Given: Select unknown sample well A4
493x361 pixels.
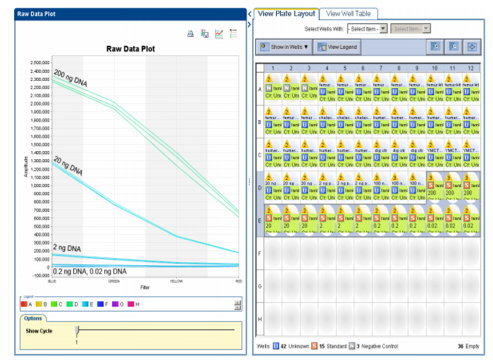Looking at the screenshot, I should pyautogui.click(x=327, y=89).
